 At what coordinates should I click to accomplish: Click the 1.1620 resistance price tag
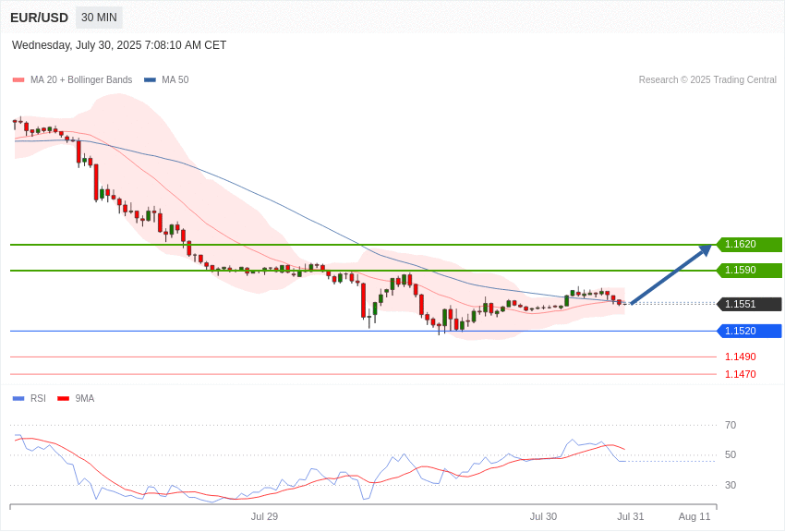point(749,244)
